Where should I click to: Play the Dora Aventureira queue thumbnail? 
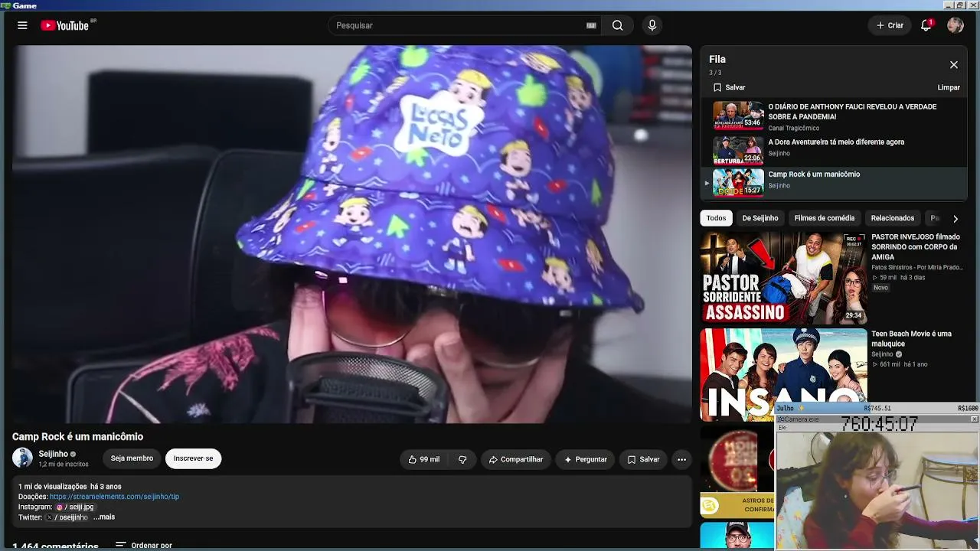738,150
